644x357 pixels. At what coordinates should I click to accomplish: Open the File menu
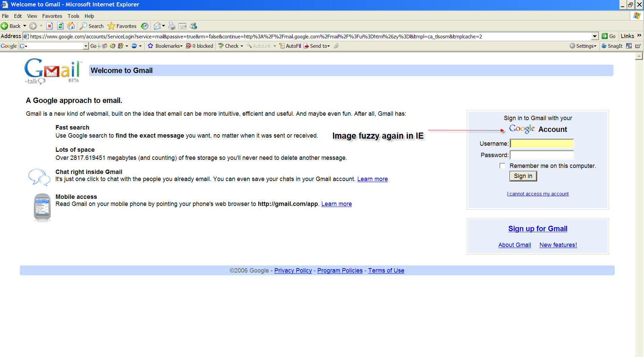pos(5,16)
